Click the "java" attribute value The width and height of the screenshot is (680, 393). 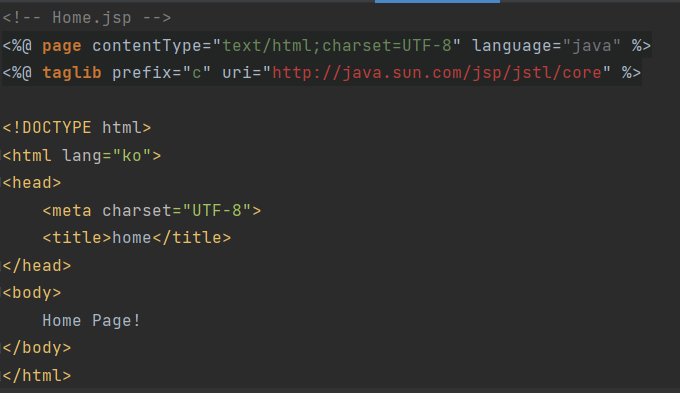(592, 46)
